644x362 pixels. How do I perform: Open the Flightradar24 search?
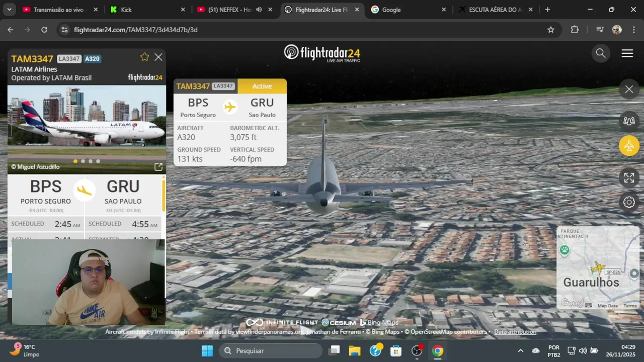pos(601,53)
